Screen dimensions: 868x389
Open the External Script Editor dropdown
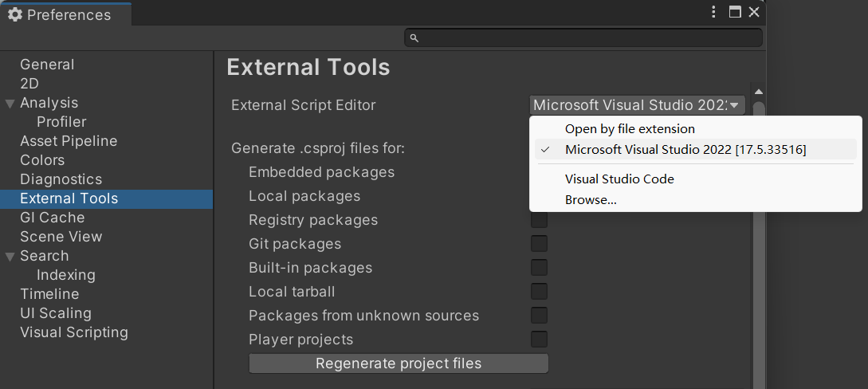coord(637,105)
